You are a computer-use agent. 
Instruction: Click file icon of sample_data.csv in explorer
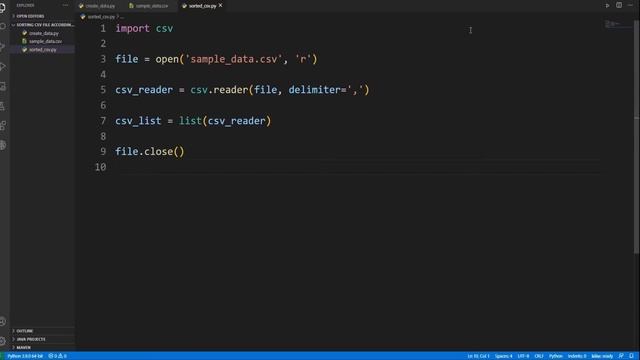click(x=24, y=41)
